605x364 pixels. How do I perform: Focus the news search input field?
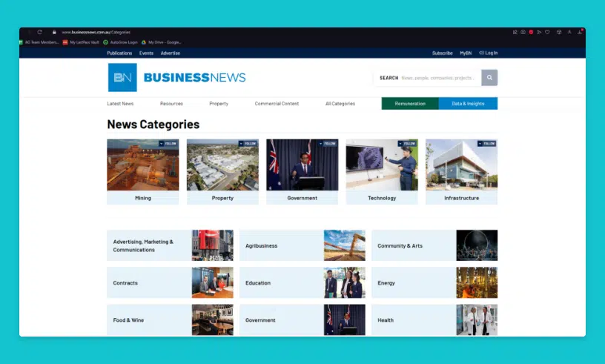tap(439, 78)
